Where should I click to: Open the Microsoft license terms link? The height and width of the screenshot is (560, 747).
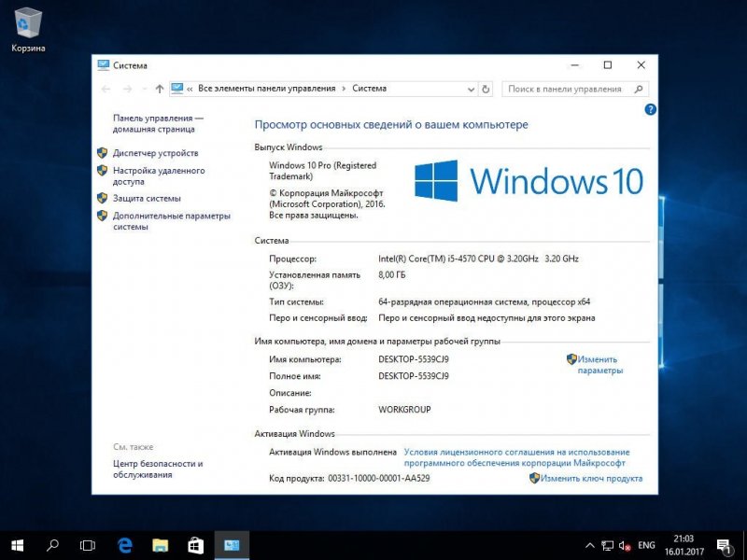pos(517,457)
